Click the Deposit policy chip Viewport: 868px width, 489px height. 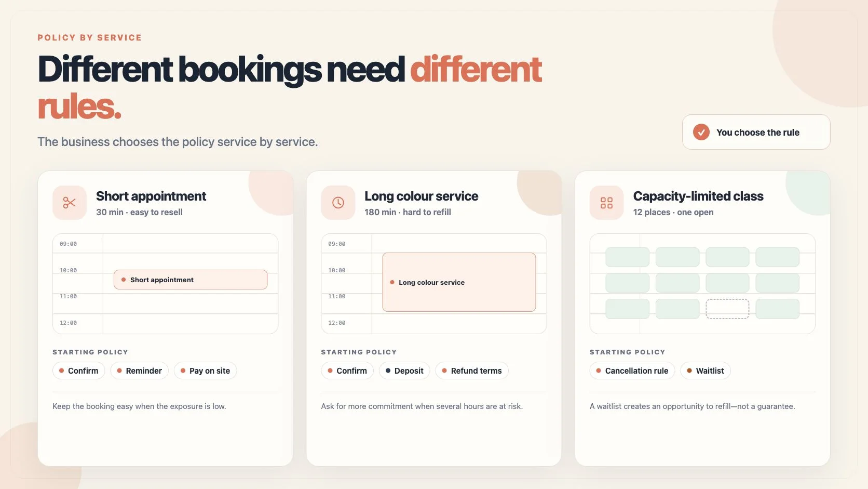coord(404,371)
